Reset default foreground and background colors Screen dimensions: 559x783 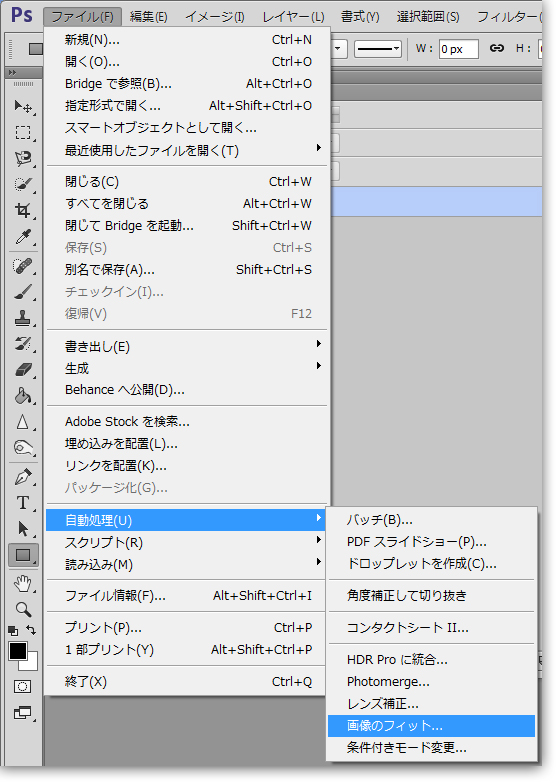(13, 631)
